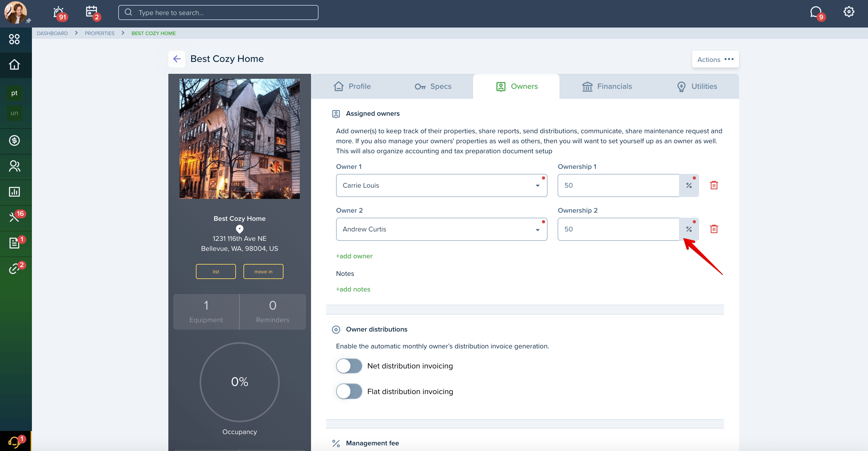
Task: Click the BEST COZY HOME breadcrumb
Action: pyautogui.click(x=153, y=33)
